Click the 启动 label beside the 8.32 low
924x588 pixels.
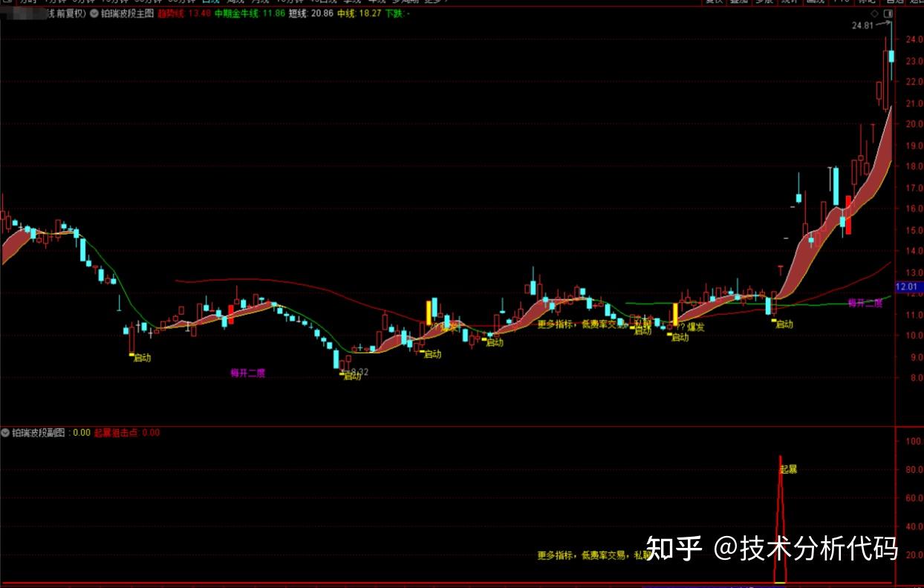click(352, 376)
